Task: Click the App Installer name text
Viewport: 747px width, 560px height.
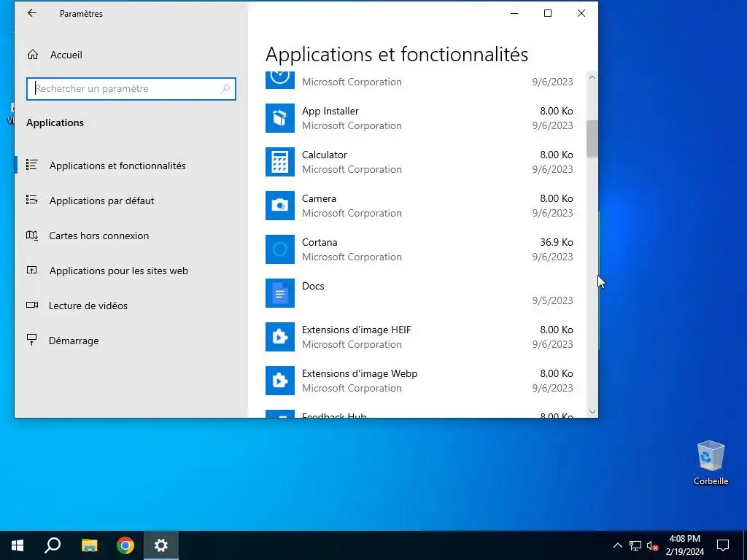Action: coord(330,111)
